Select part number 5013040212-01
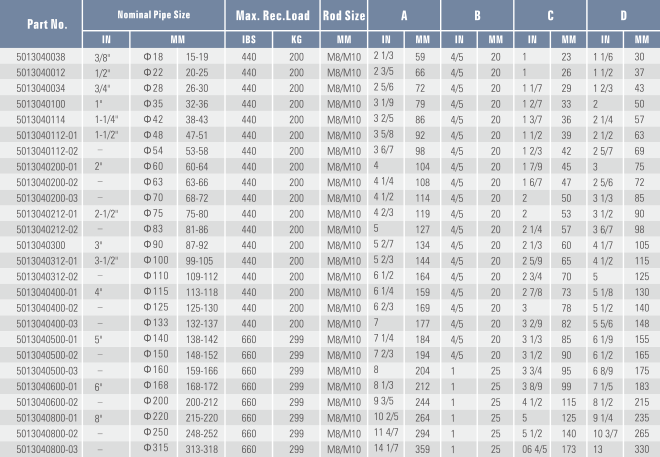Viewport: 660px width, 457px height. coord(47,214)
